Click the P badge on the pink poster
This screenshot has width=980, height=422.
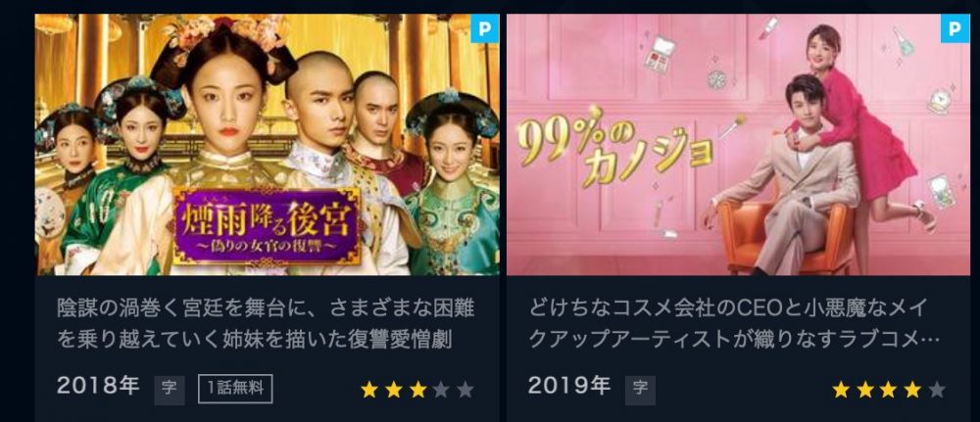tap(955, 28)
